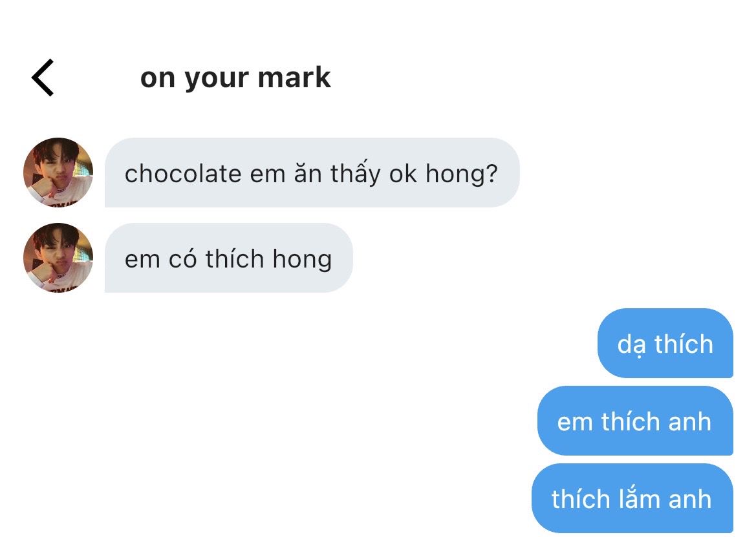Click the word 'ok' in the chocolate message

click(x=403, y=173)
